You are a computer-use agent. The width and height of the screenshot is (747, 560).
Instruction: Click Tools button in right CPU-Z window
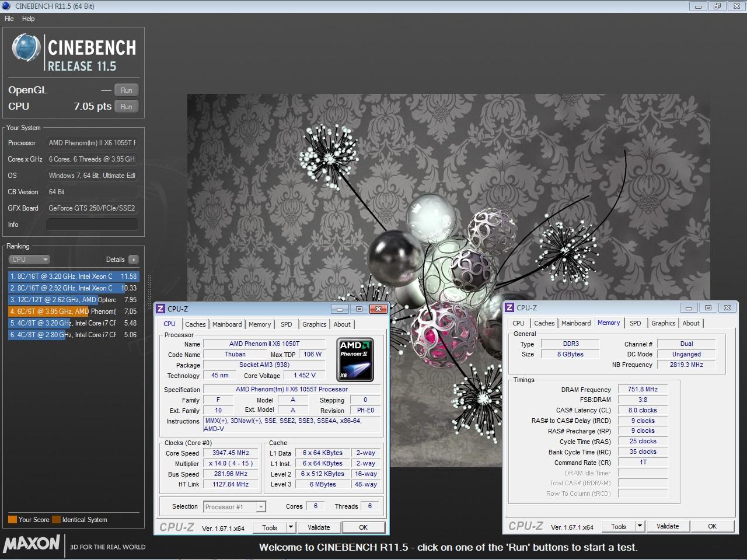point(619,526)
